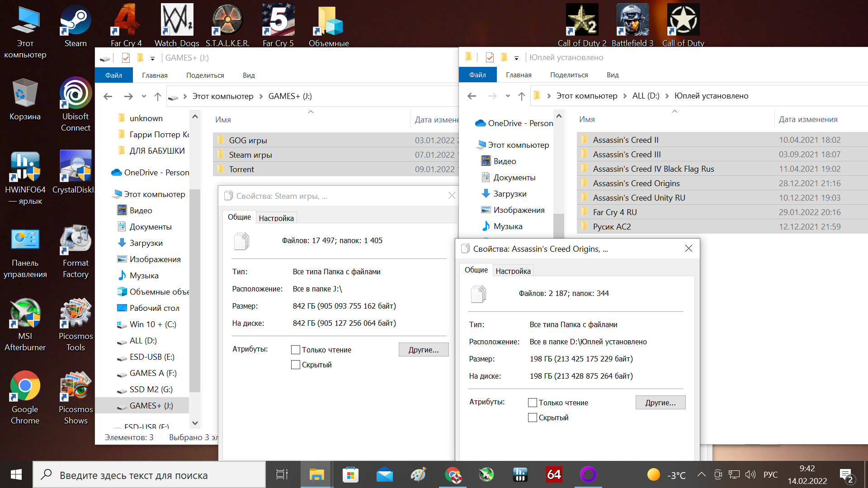Screen dimensions: 868x488
Task: Open recent locations dropdown in GAMES+ window
Action: (144, 96)
